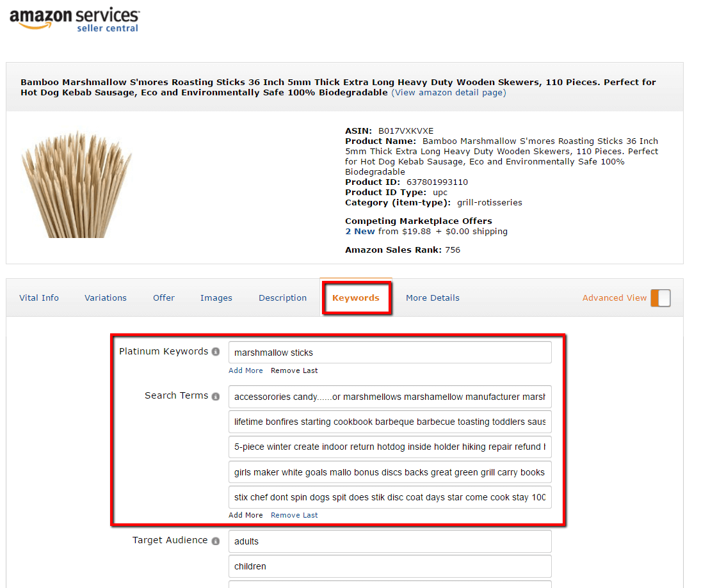Click Add More under Platinum Keywords

click(x=245, y=370)
